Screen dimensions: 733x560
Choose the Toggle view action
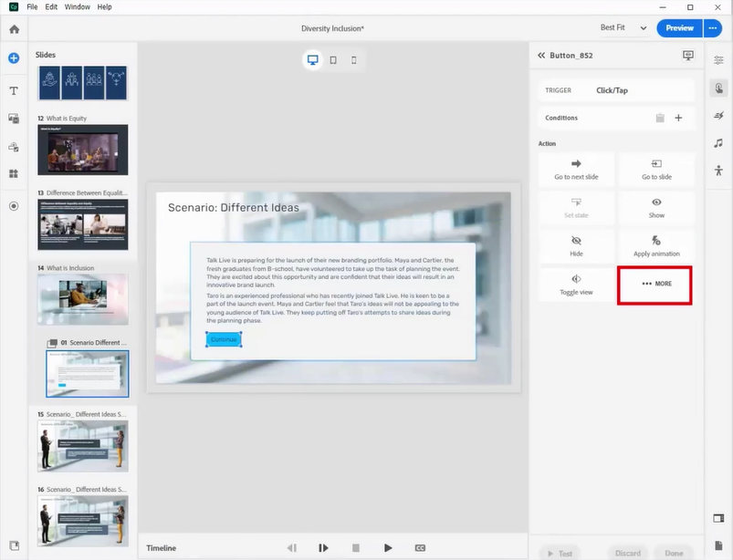(x=576, y=285)
